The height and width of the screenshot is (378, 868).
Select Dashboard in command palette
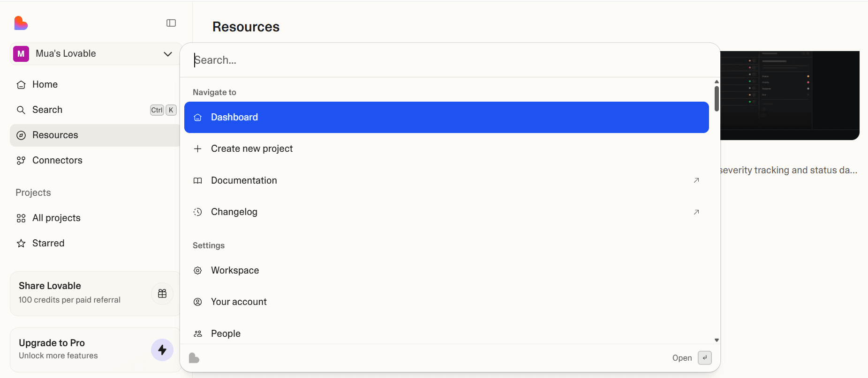click(x=446, y=117)
